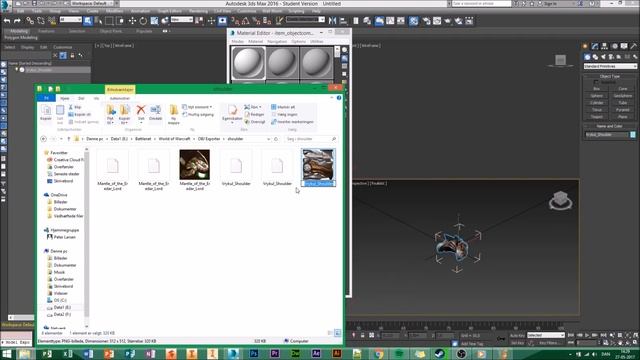Click the Up arrow in Explorer address bar

coord(69,139)
